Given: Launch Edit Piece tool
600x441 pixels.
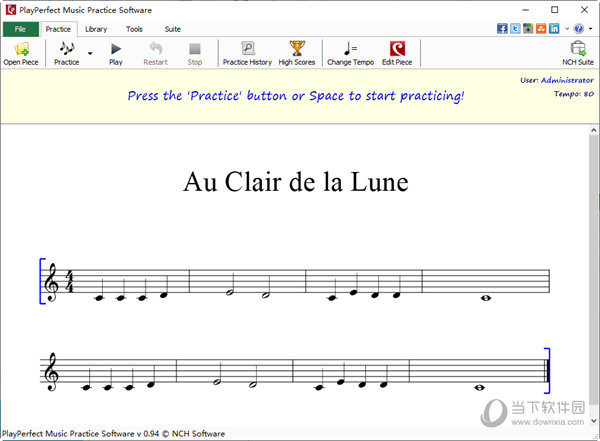Looking at the screenshot, I should coord(397,54).
